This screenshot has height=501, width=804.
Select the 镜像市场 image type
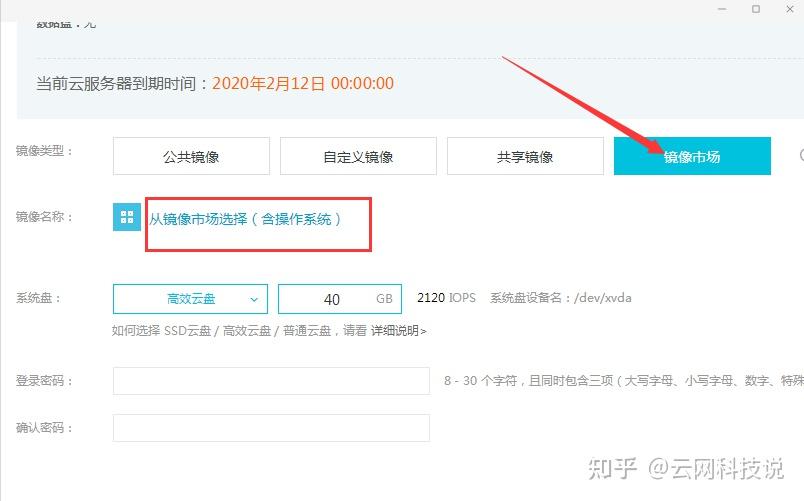pyautogui.click(x=692, y=156)
